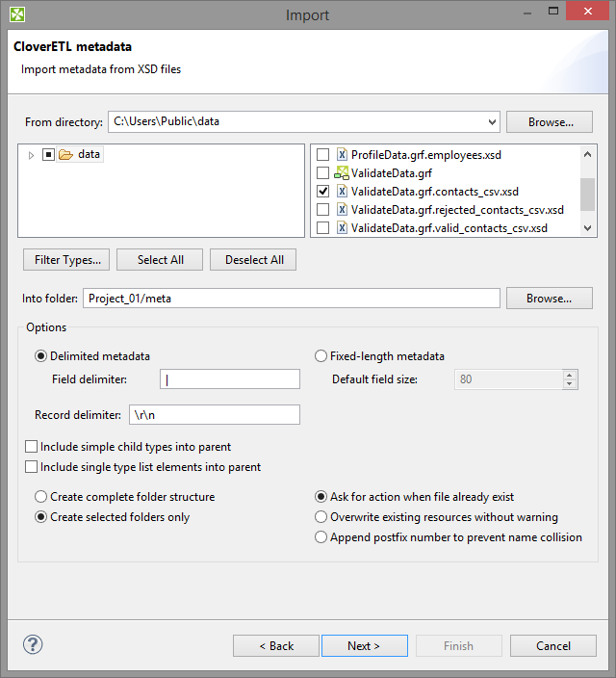Click the Filter Types button
Viewport: 616px width, 678px height.
(67, 260)
